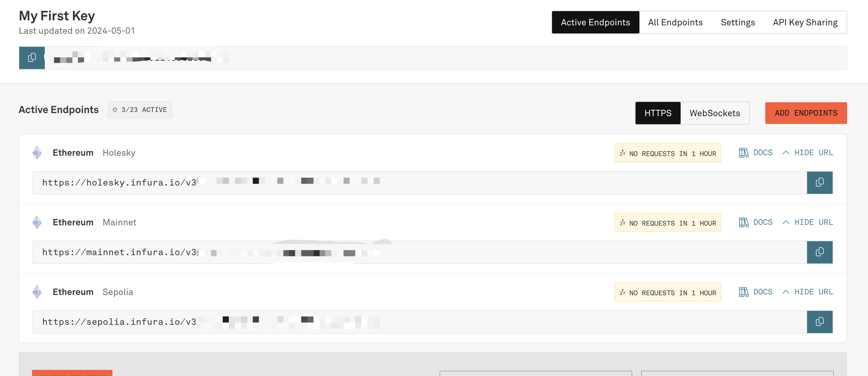Screen dimensions: 868x376
Task: Click ADD ENDPOINTS button
Action: 806,113
